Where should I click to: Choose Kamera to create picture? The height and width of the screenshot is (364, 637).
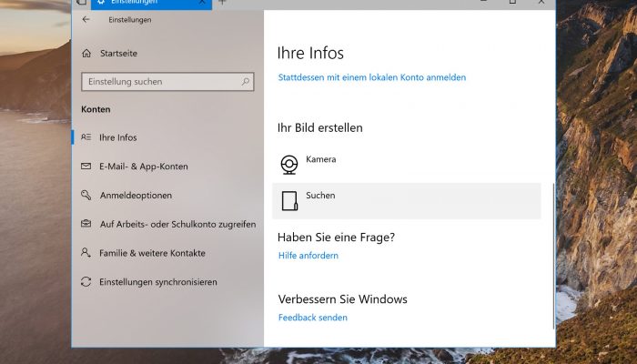[x=406, y=165]
